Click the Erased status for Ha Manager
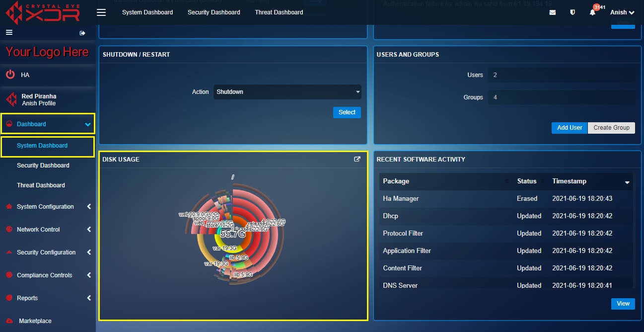The height and width of the screenshot is (332, 644). point(527,199)
